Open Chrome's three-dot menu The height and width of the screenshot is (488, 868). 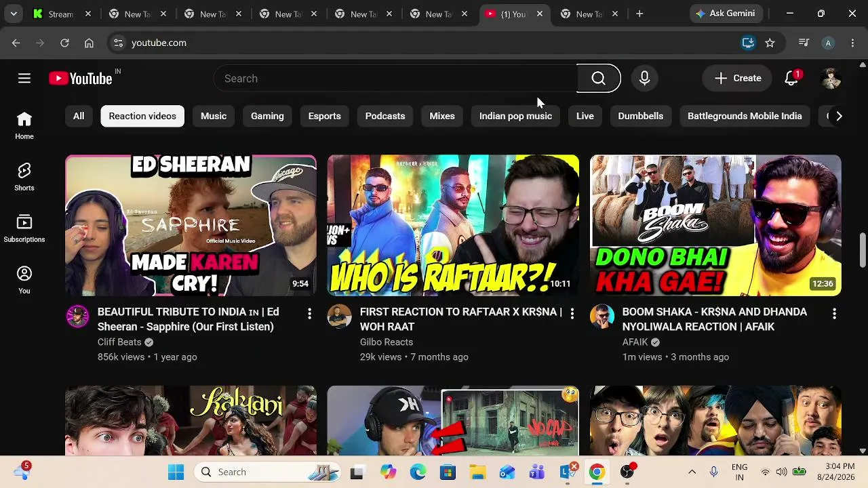(852, 43)
